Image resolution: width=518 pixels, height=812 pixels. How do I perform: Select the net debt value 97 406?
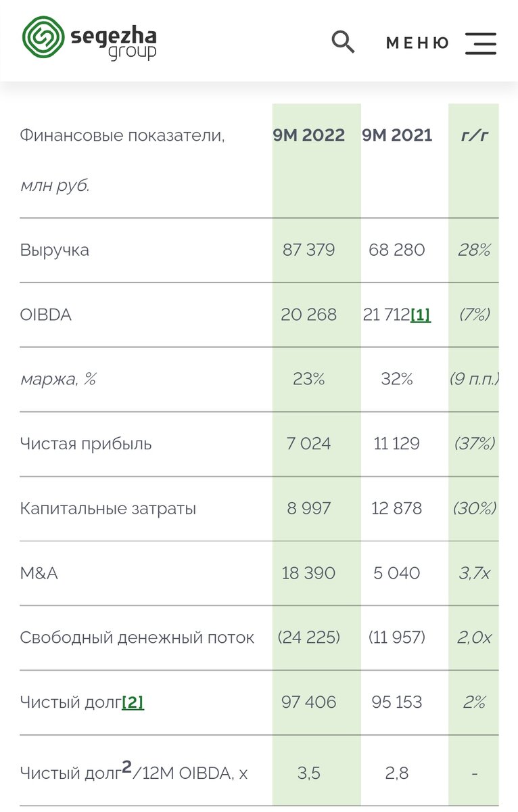[x=309, y=702]
